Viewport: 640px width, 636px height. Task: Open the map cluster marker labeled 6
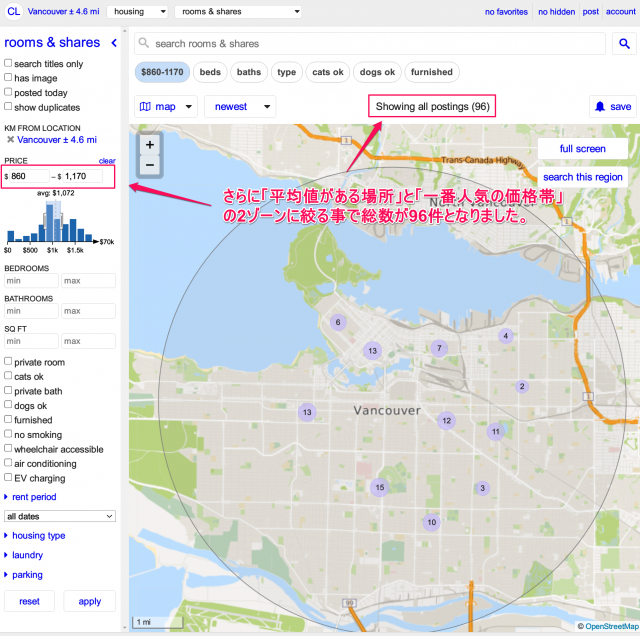338,322
